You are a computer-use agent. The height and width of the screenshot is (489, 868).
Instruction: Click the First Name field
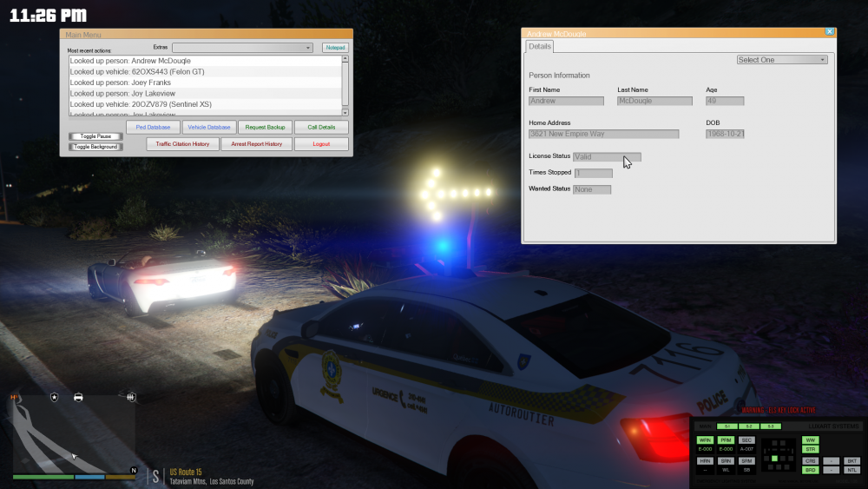pyautogui.click(x=566, y=101)
